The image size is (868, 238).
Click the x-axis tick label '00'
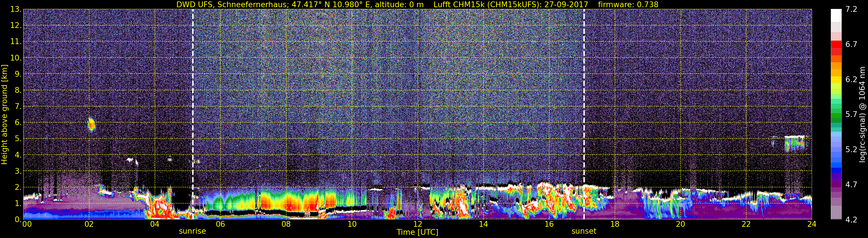pos(27,224)
